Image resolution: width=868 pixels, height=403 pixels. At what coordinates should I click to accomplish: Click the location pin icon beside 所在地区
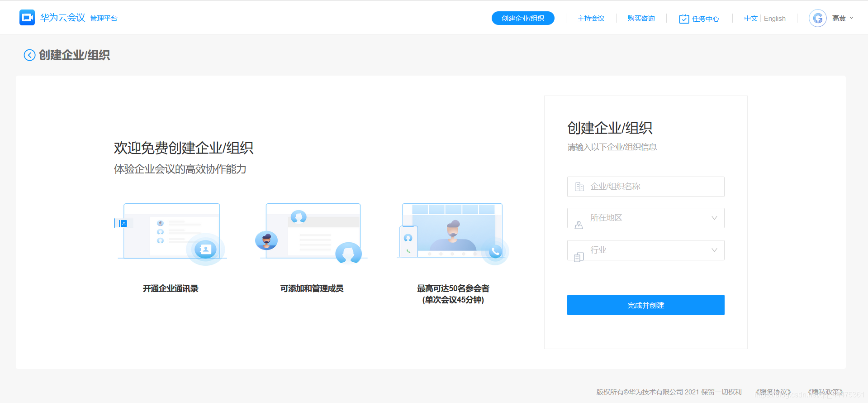point(579,225)
